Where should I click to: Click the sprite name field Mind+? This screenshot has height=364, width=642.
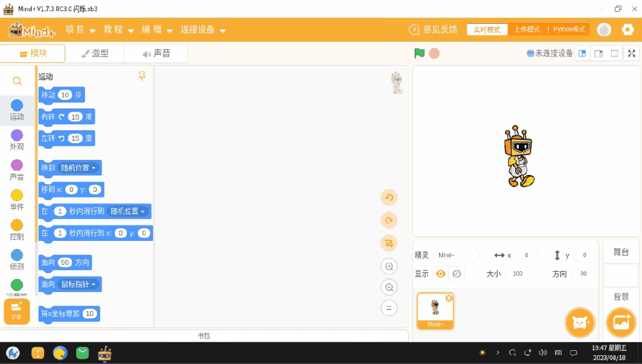click(x=456, y=255)
